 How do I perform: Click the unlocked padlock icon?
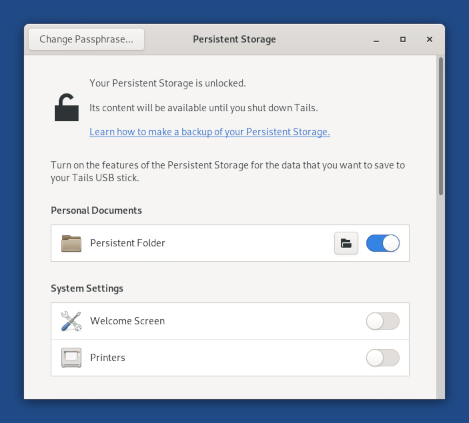[x=67, y=107]
